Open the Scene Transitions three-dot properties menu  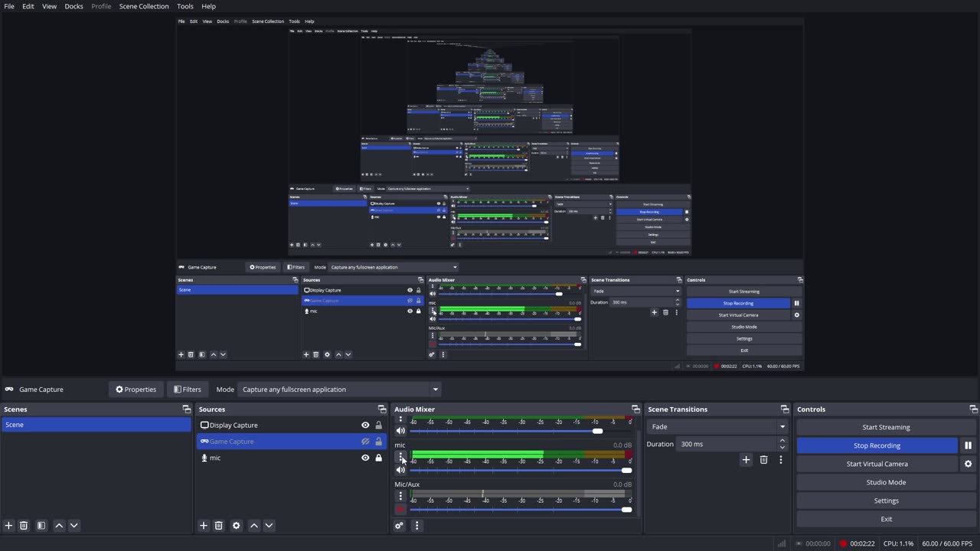pos(780,460)
